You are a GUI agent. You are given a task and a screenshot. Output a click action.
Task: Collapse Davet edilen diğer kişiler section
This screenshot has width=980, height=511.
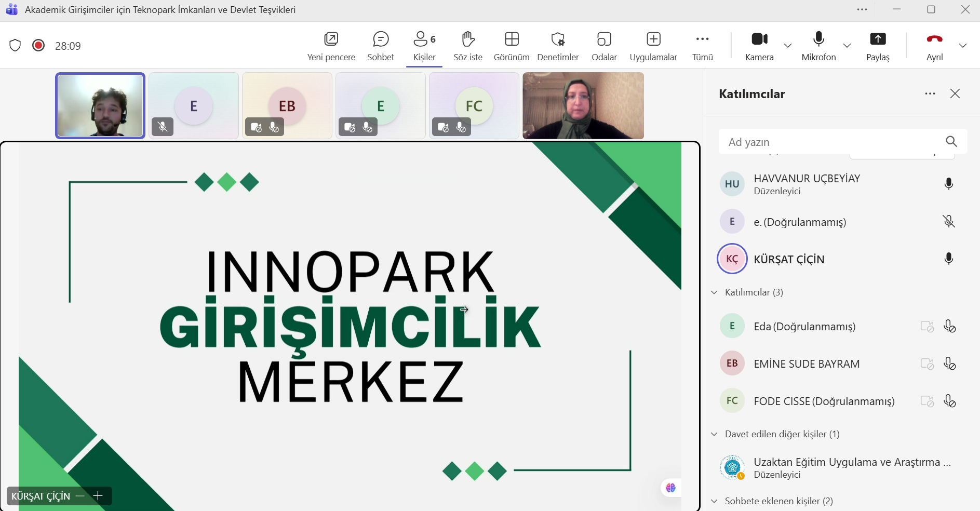[714, 434]
